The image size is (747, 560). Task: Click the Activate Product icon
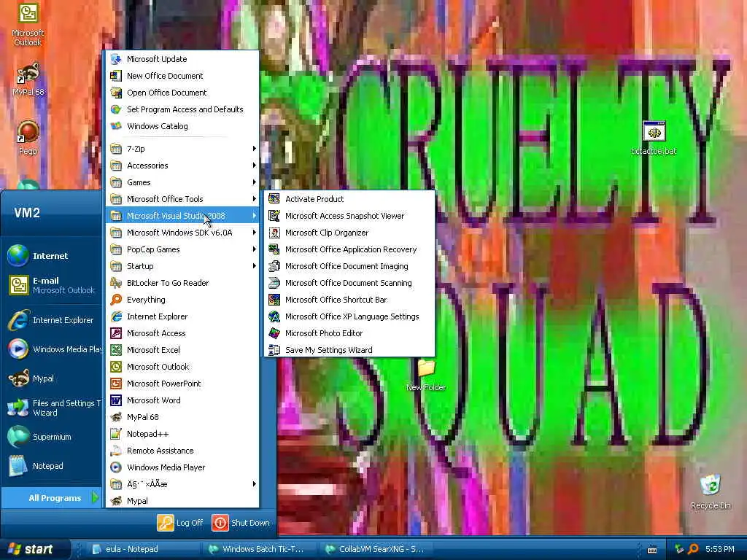[x=274, y=198]
